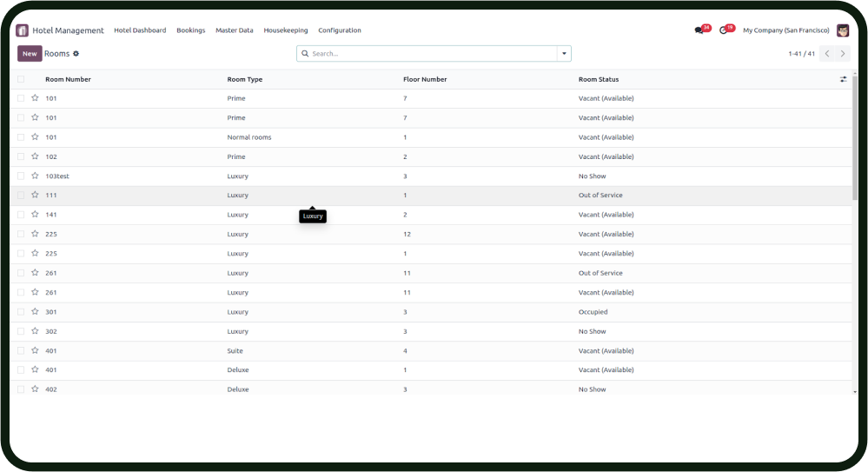Screen dimensions: 868x472
Task: Select the checkbox for room 301
Action: pos(21,312)
